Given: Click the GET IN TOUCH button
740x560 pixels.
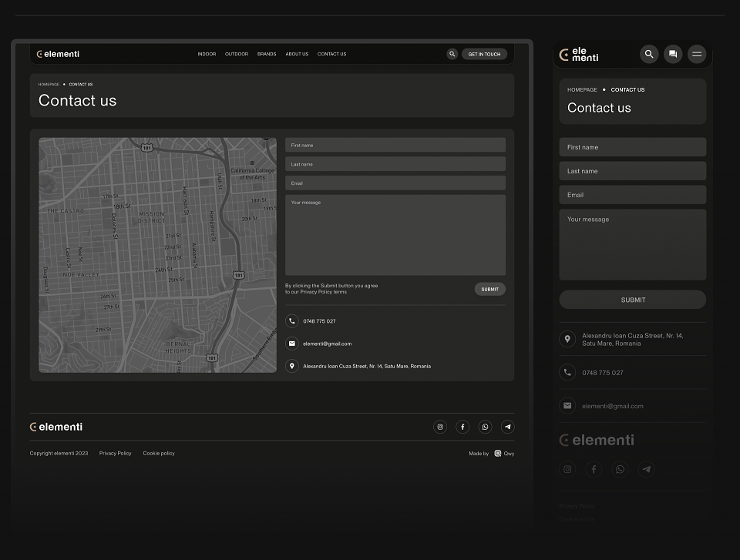Looking at the screenshot, I should pos(484,54).
